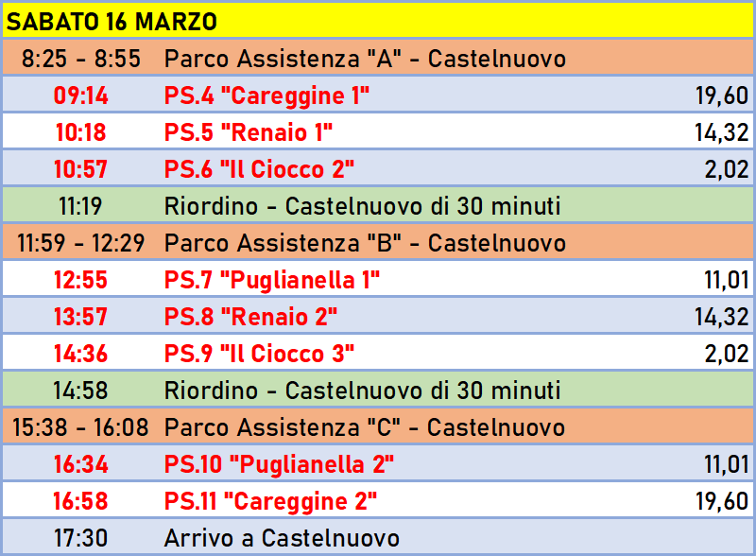Select PS.6 "Il Ciocco 2" stage

coord(259,168)
